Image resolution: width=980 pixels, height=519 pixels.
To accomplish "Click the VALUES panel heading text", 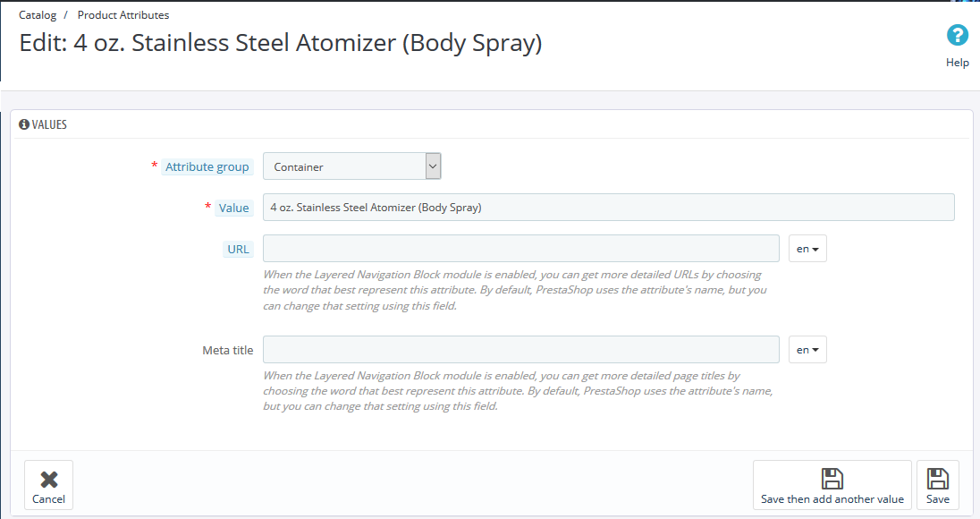I will click(49, 124).
